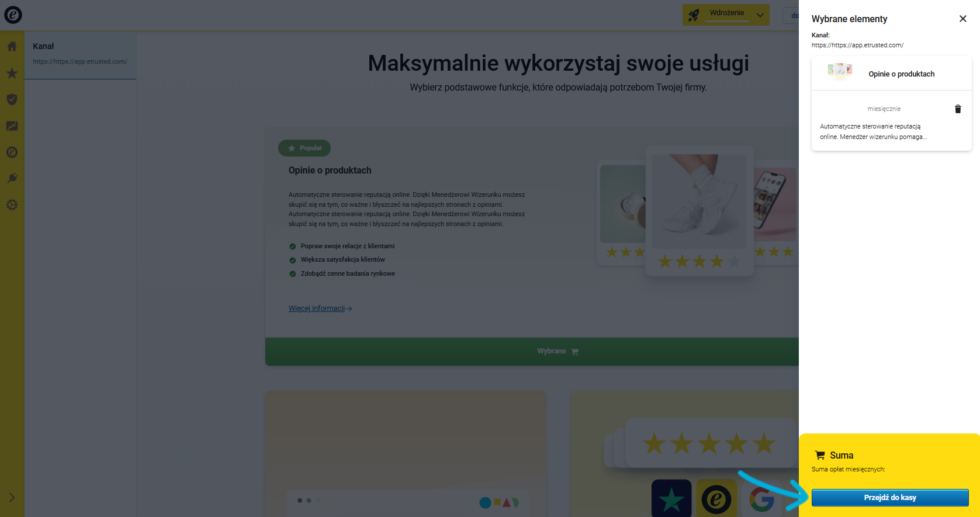Expand the sidebar with the bottom chevron
The image size is (980, 517).
pos(12,498)
